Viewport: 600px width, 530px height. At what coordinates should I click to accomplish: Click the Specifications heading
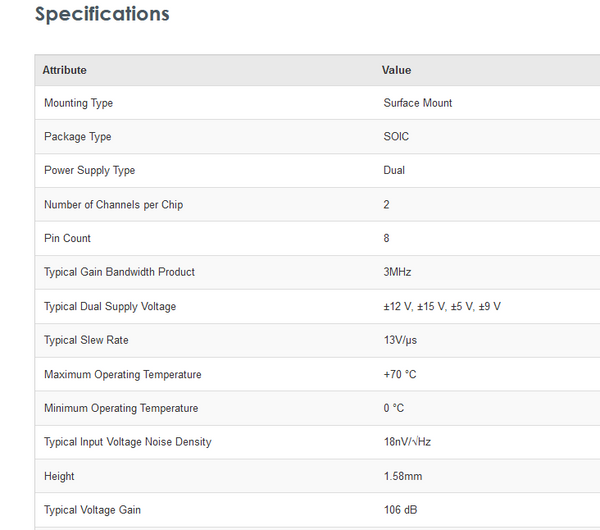[102, 15]
